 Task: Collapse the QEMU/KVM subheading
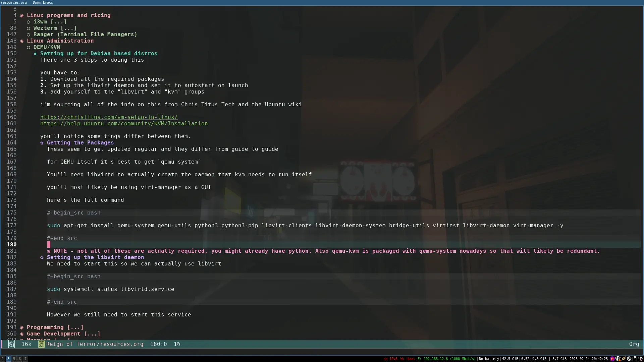[x=47, y=47]
